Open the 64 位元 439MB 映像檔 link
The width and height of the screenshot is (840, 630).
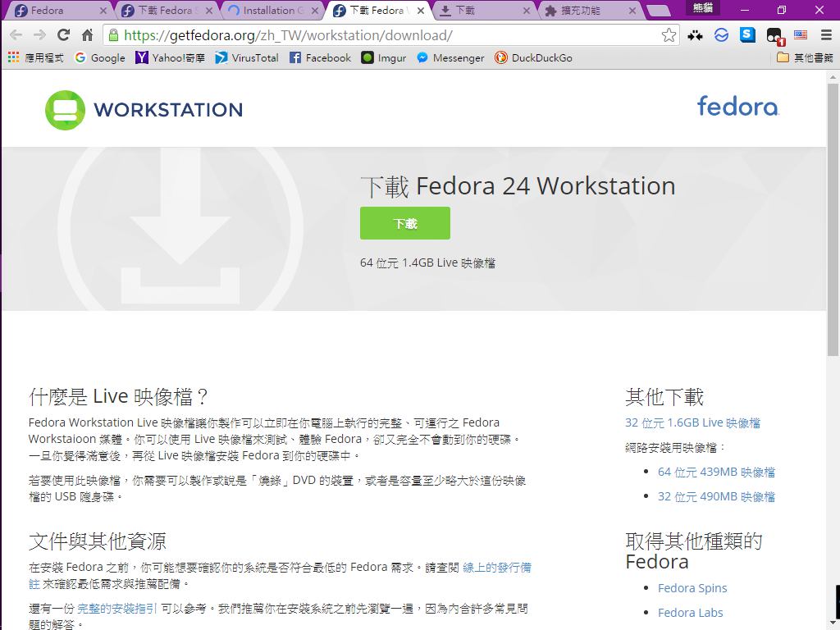[x=716, y=472]
